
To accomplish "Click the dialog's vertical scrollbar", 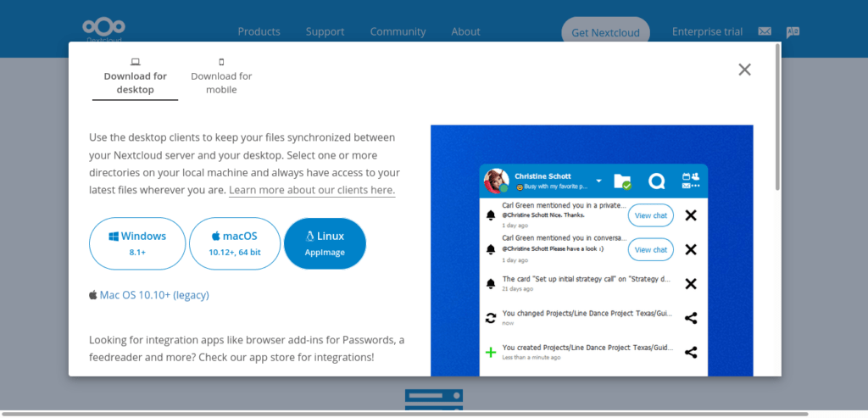I will tap(778, 117).
